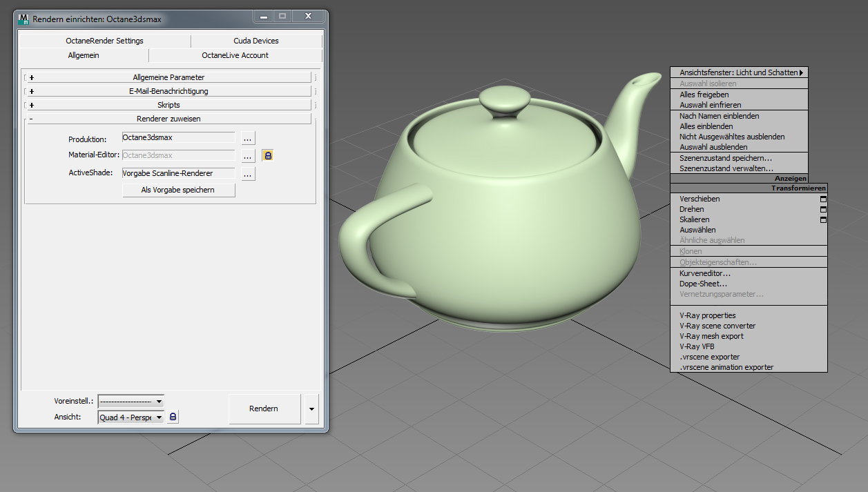The height and width of the screenshot is (492, 868).
Task: Switch to the OctaneRender Settings tab
Action: pyautogui.click(x=105, y=41)
